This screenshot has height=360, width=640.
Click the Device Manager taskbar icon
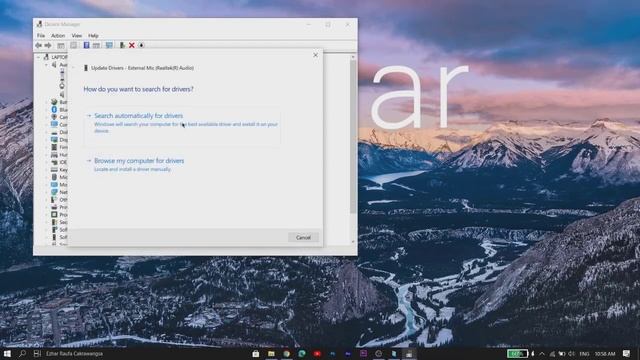[409, 353]
